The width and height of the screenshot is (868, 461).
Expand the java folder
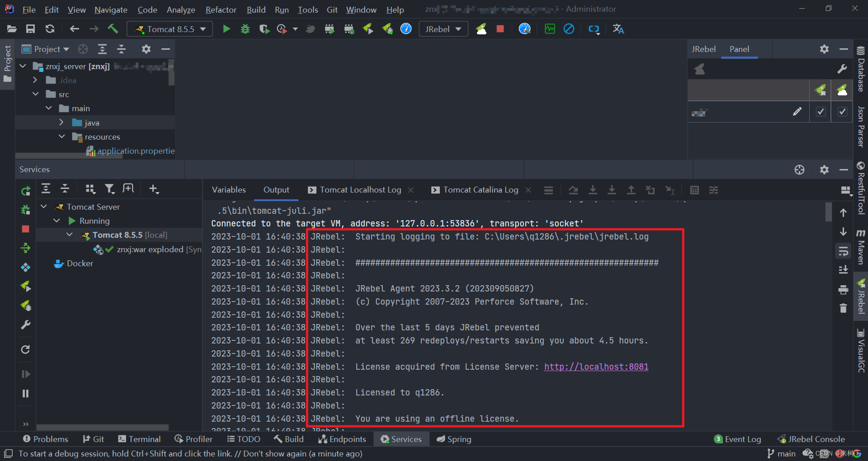click(x=61, y=122)
